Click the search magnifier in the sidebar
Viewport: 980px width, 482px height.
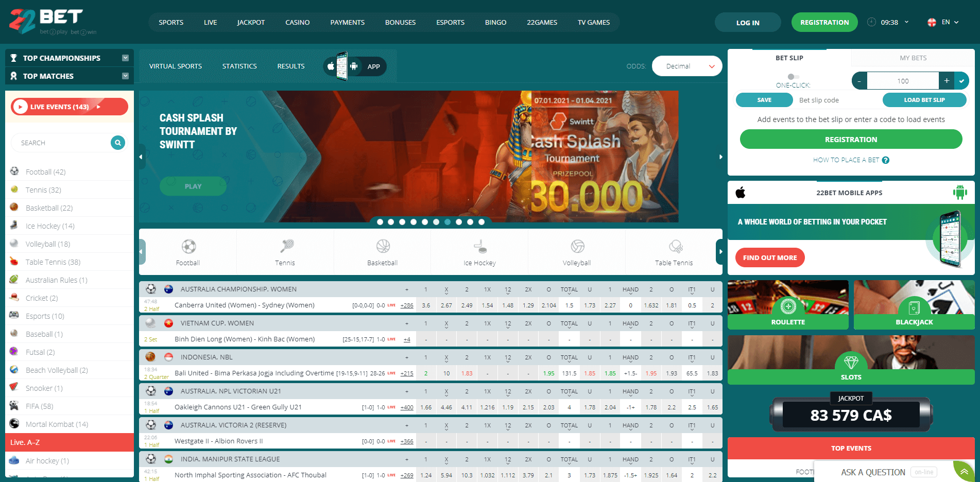118,143
